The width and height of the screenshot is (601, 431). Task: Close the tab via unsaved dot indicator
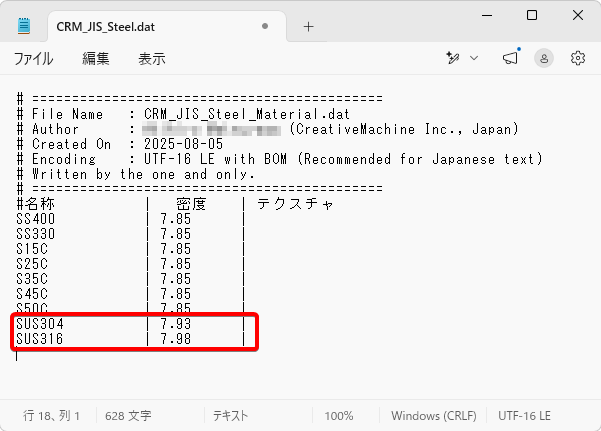264,26
